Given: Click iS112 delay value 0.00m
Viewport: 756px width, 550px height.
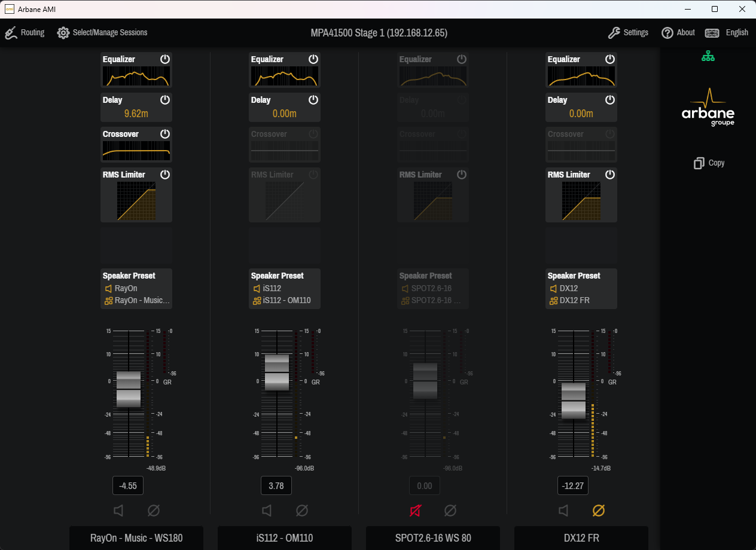Looking at the screenshot, I should click(x=285, y=114).
